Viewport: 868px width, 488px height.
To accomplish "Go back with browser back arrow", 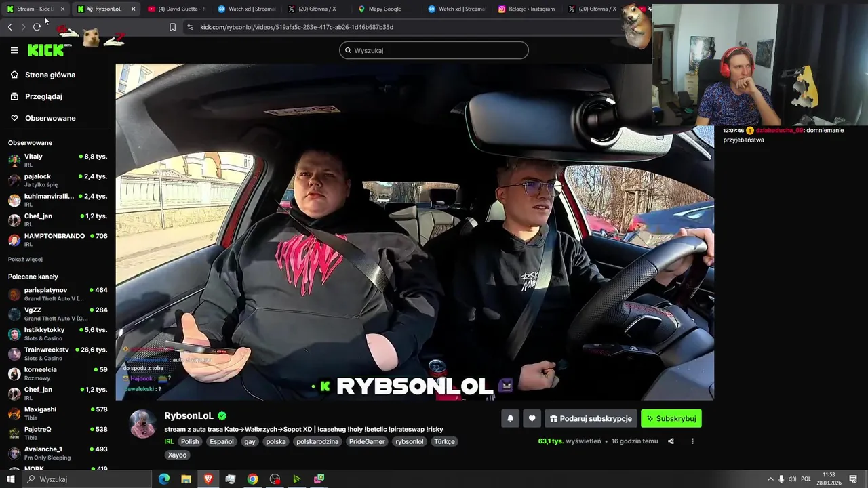I will (9, 27).
